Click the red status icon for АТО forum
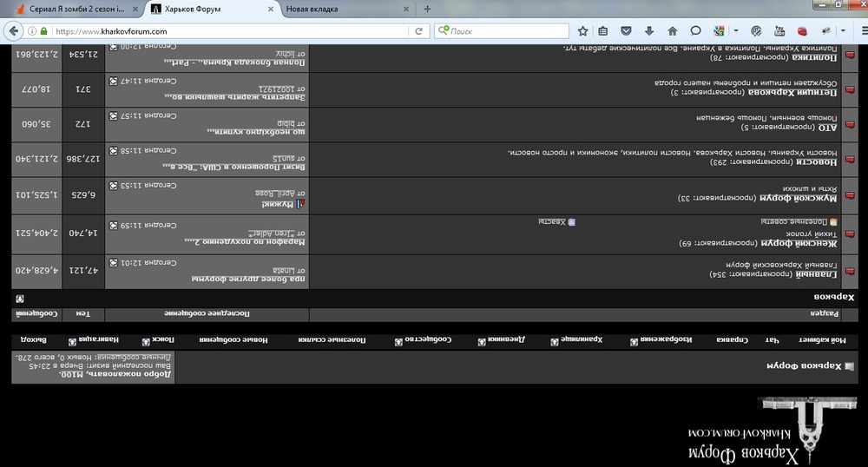The width and height of the screenshot is (868, 467). pos(850,124)
